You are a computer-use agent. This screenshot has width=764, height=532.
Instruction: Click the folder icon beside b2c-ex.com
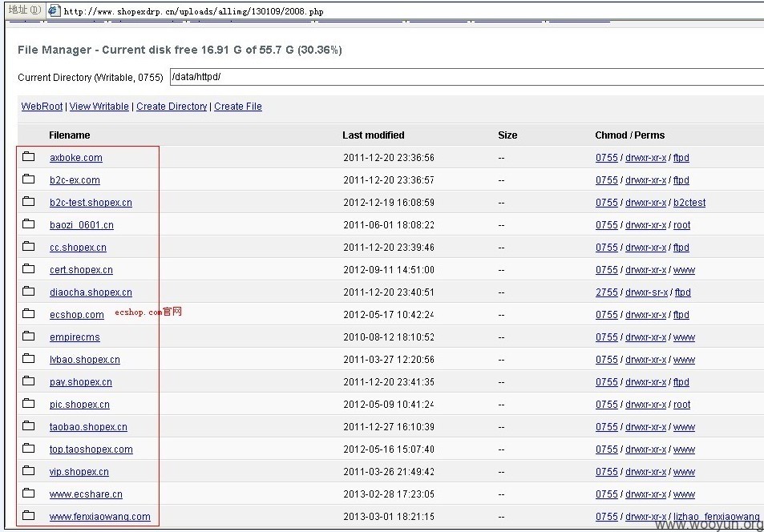29,179
